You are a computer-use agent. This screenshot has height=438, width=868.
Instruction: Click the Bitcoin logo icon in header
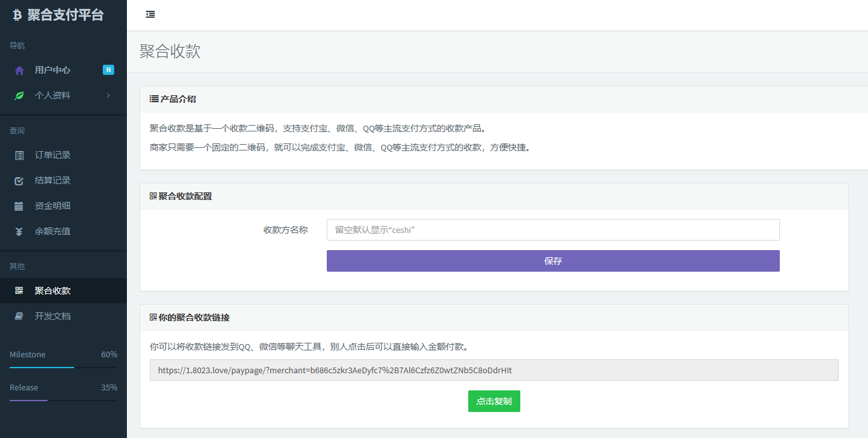pyautogui.click(x=17, y=15)
